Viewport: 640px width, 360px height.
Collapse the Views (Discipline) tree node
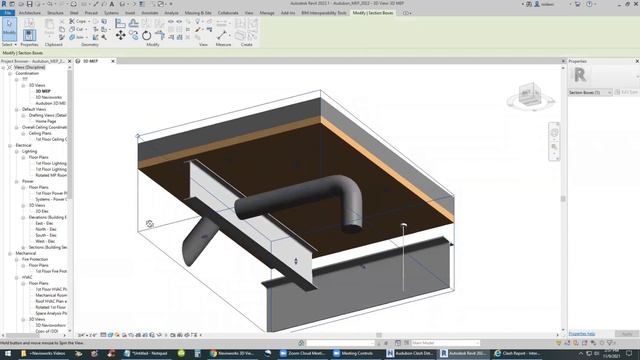3,67
